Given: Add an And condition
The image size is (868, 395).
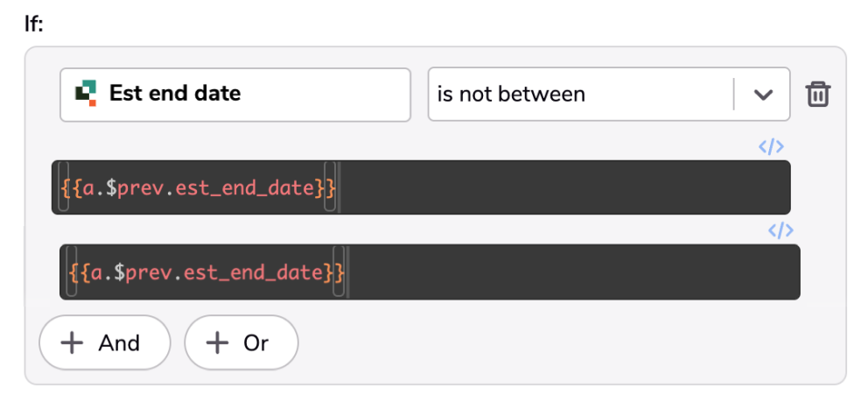Looking at the screenshot, I should pyautogui.click(x=104, y=342).
